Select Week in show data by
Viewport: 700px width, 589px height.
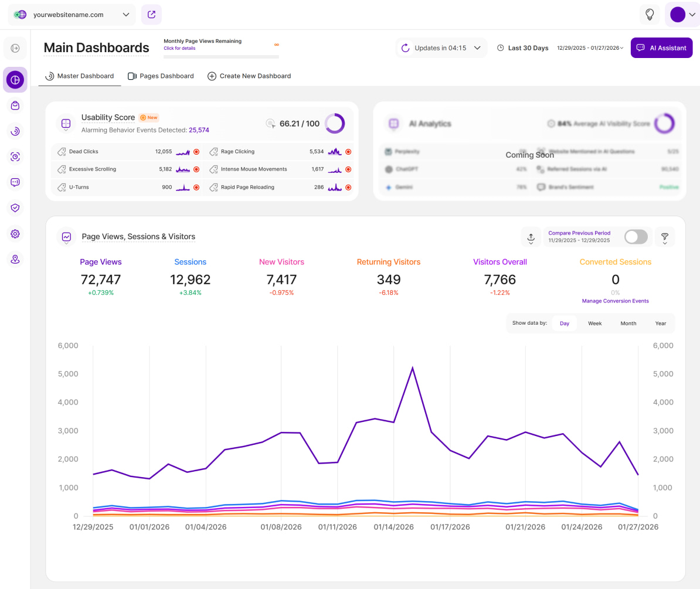tap(594, 324)
